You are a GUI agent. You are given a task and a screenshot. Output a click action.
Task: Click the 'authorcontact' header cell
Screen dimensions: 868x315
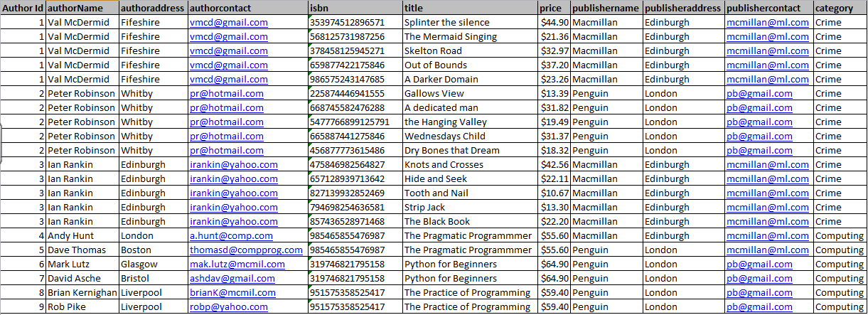point(247,8)
